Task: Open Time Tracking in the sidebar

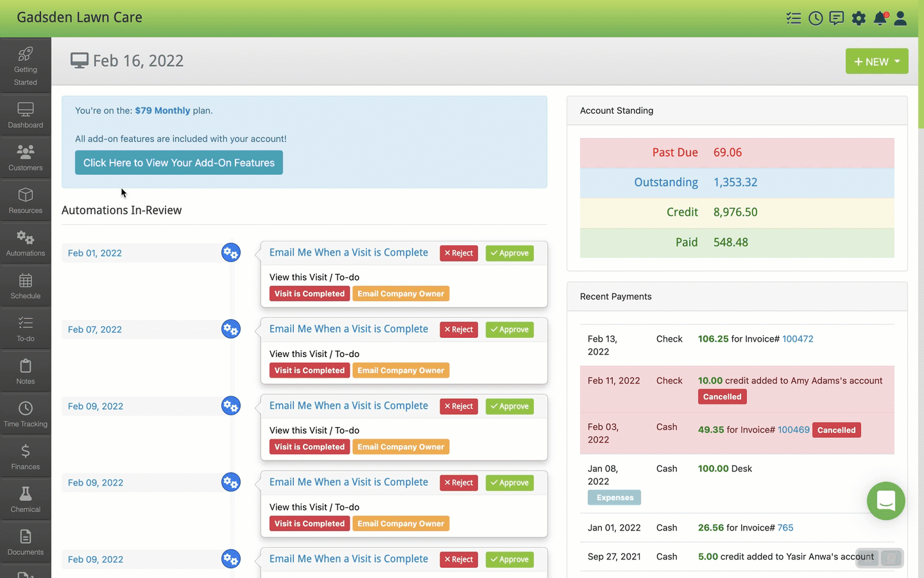Action: [26, 414]
